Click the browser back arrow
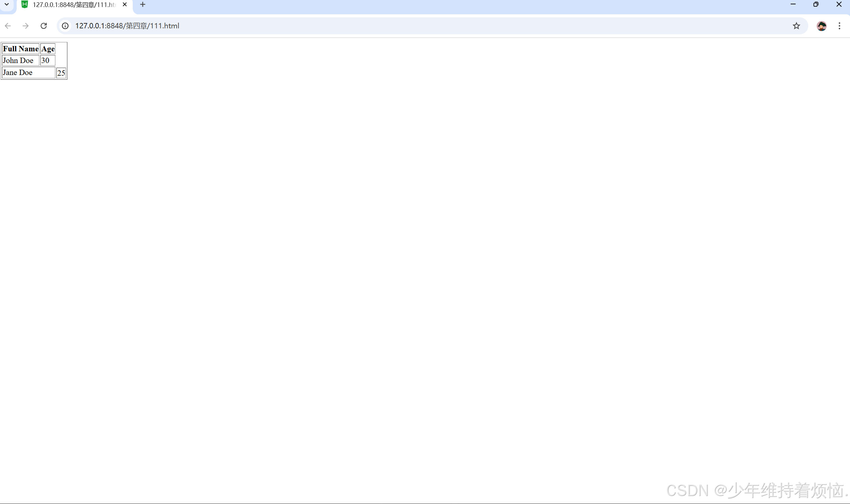850x504 pixels. (8, 26)
